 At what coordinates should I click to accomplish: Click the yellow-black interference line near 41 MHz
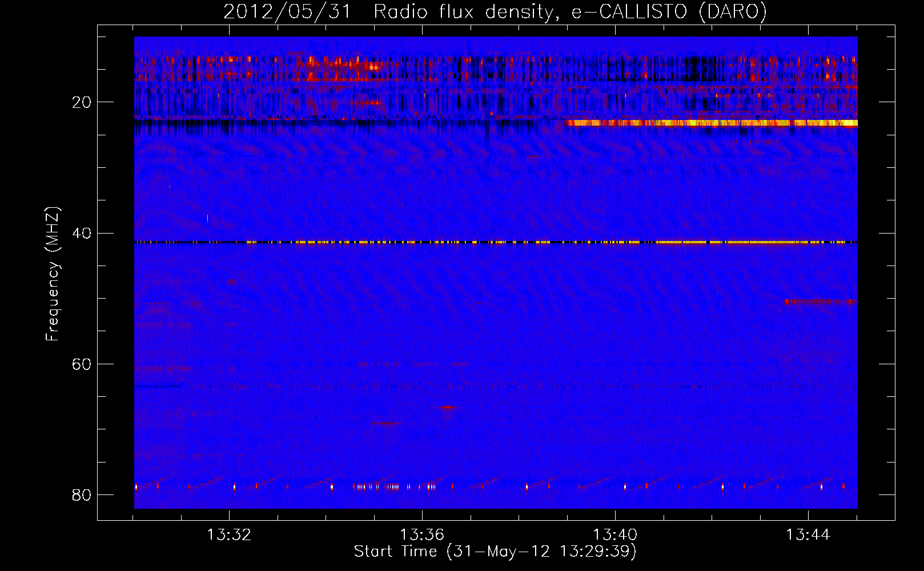pos(496,242)
